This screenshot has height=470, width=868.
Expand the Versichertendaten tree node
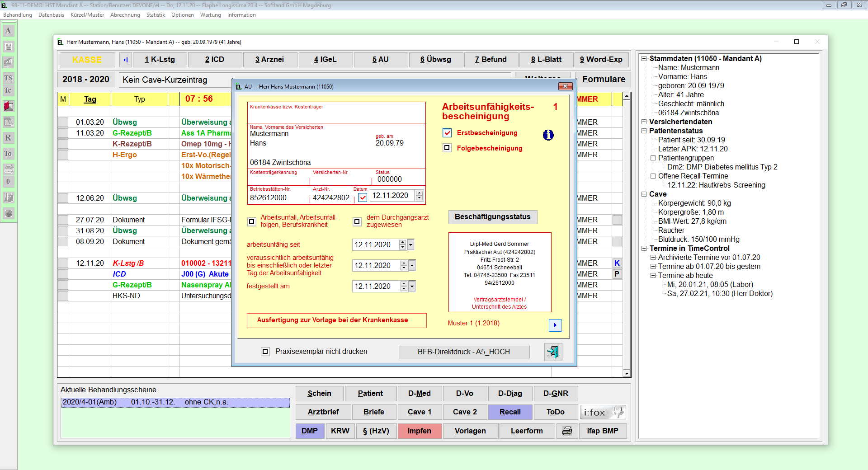pos(644,122)
